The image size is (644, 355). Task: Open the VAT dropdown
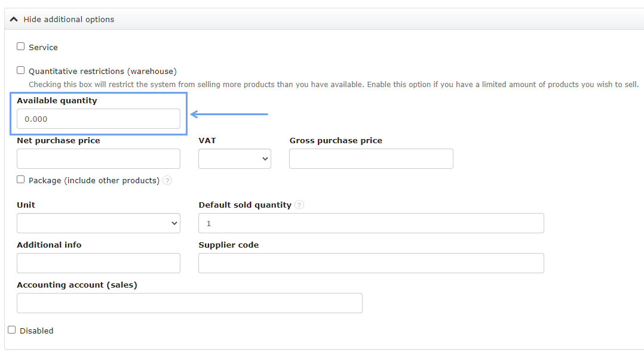click(x=235, y=159)
